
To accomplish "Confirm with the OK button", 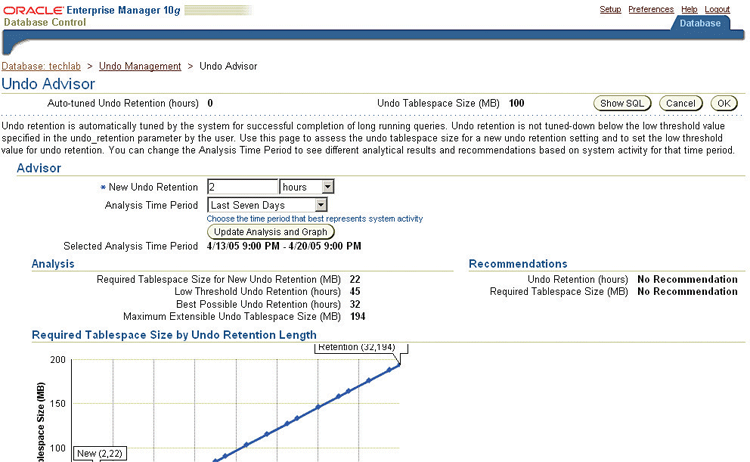I will coord(724,103).
